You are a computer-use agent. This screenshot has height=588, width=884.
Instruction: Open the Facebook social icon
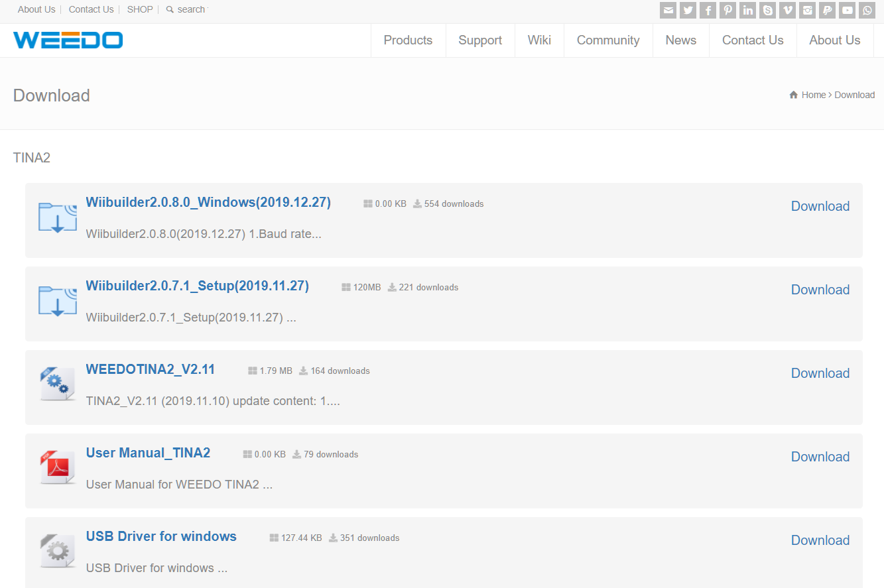coord(708,10)
